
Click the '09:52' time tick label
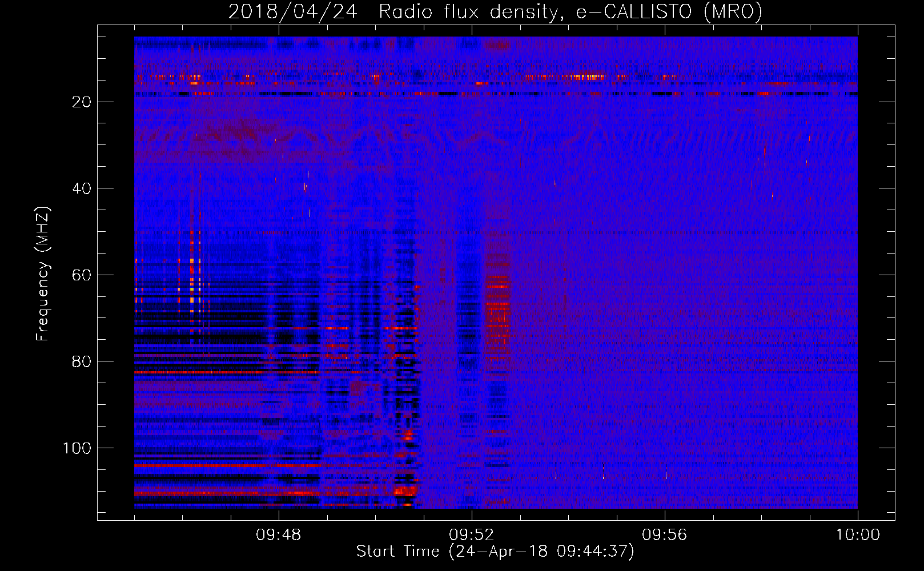point(472,535)
